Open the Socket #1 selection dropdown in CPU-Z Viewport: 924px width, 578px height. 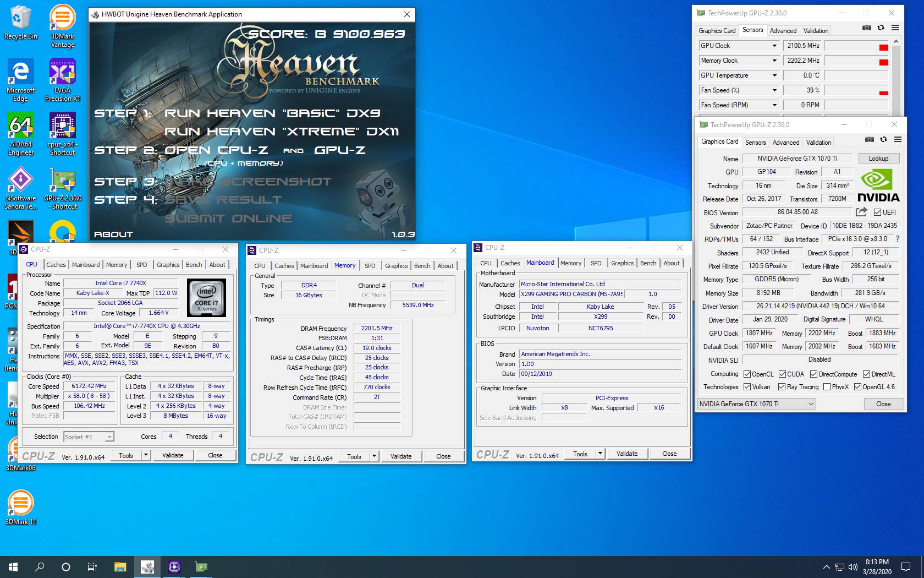click(x=89, y=437)
